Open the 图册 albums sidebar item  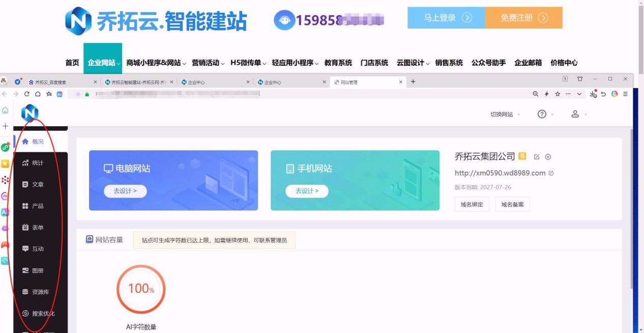(41, 270)
